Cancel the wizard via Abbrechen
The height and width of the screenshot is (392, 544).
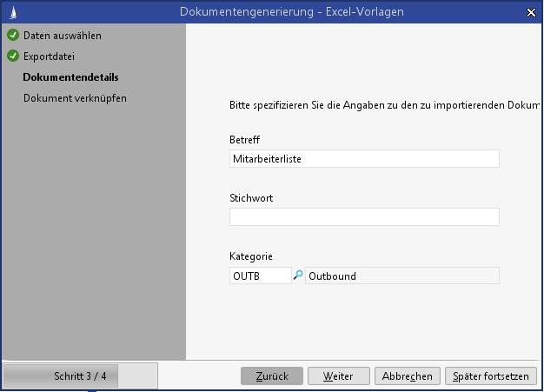[408, 376]
